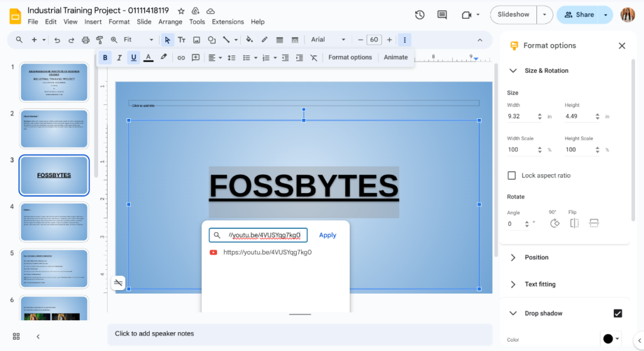Collapse the Drop shadow section
This screenshot has height=351, width=644.
click(x=513, y=313)
